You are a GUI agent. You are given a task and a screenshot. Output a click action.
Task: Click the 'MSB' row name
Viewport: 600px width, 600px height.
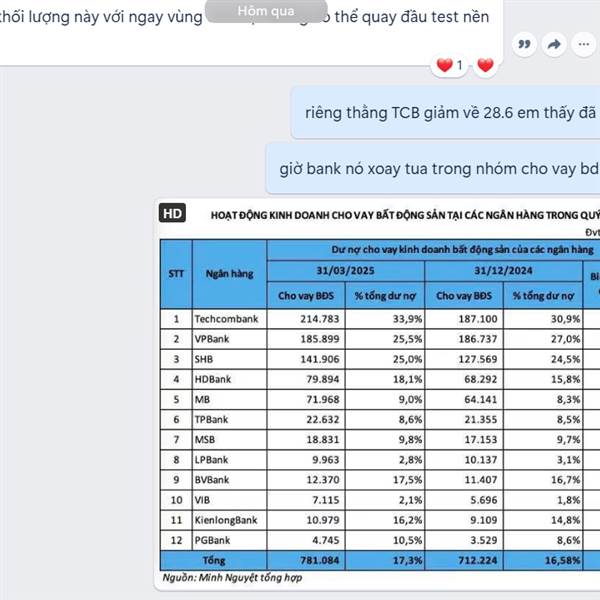click(205, 440)
